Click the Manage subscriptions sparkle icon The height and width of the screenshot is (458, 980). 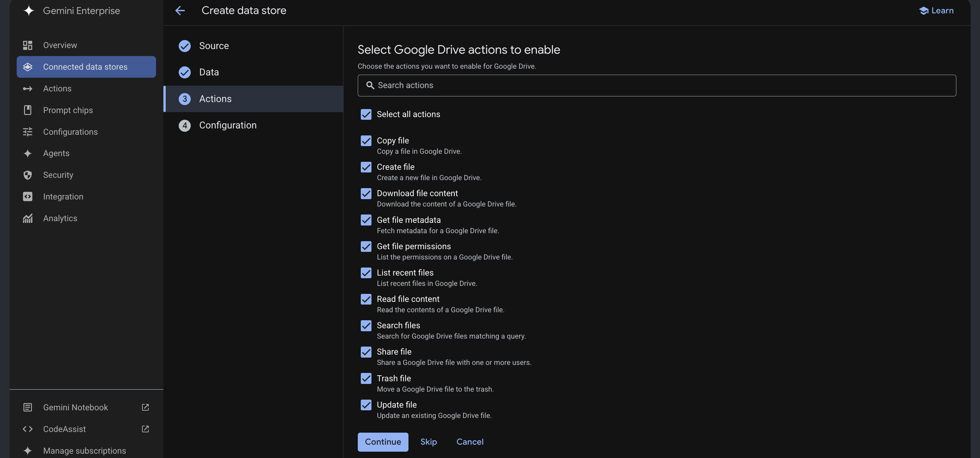(x=27, y=451)
